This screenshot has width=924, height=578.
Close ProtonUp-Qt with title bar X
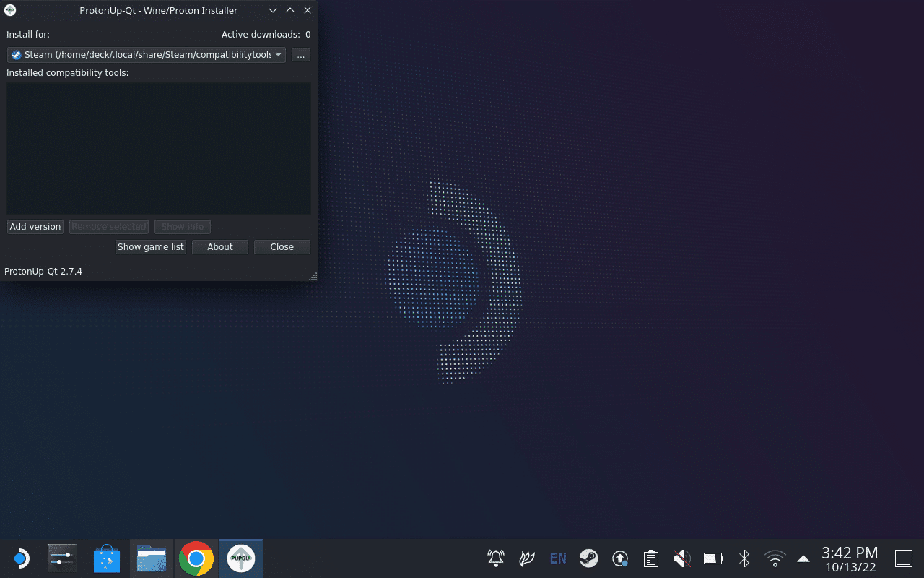pyautogui.click(x=308, y=10)
